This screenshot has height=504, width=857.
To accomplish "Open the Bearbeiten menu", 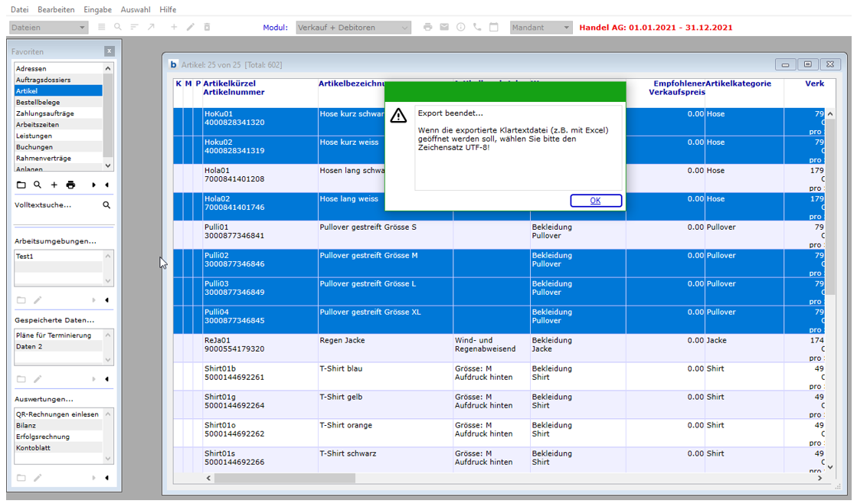I will tap(56, 9).
